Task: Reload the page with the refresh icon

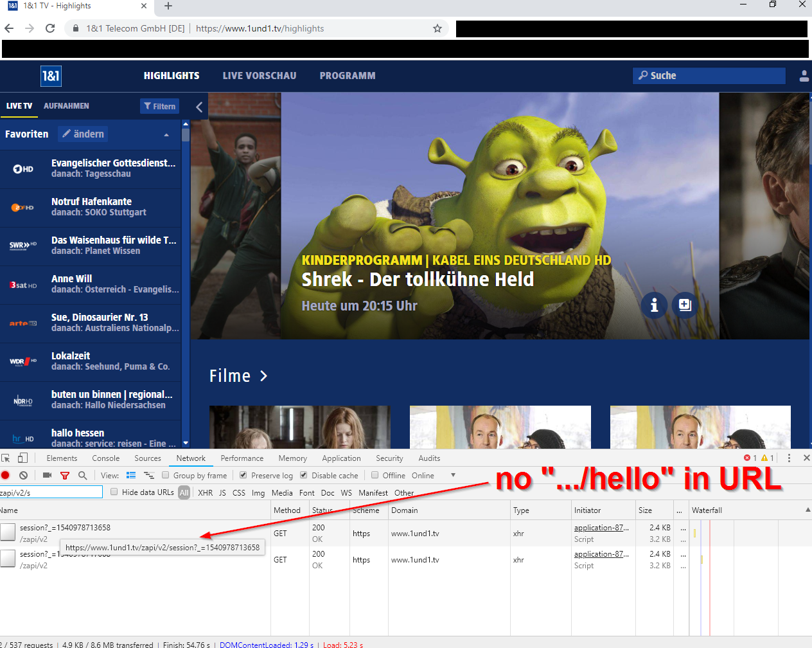Action: pyautogui.click(x=50, y=28)
